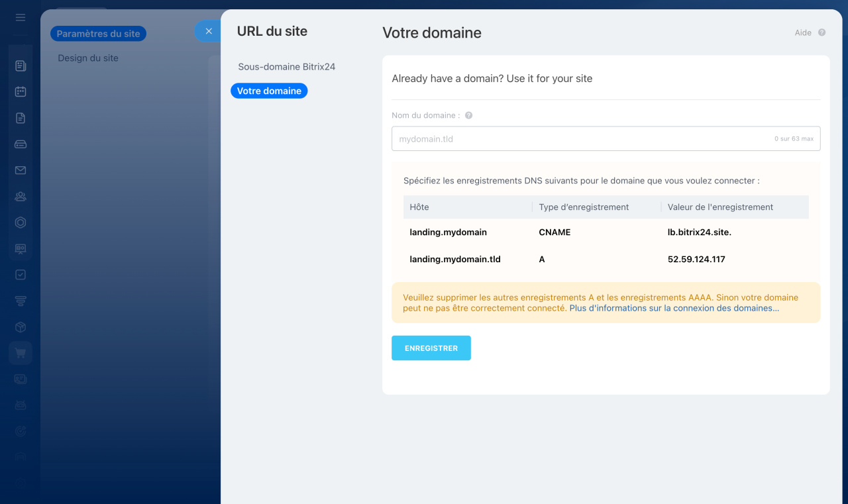Select the Votre domaine option
Image resolution: width=848 pixels, height=504 pixels.
click(x=269, y=91)
